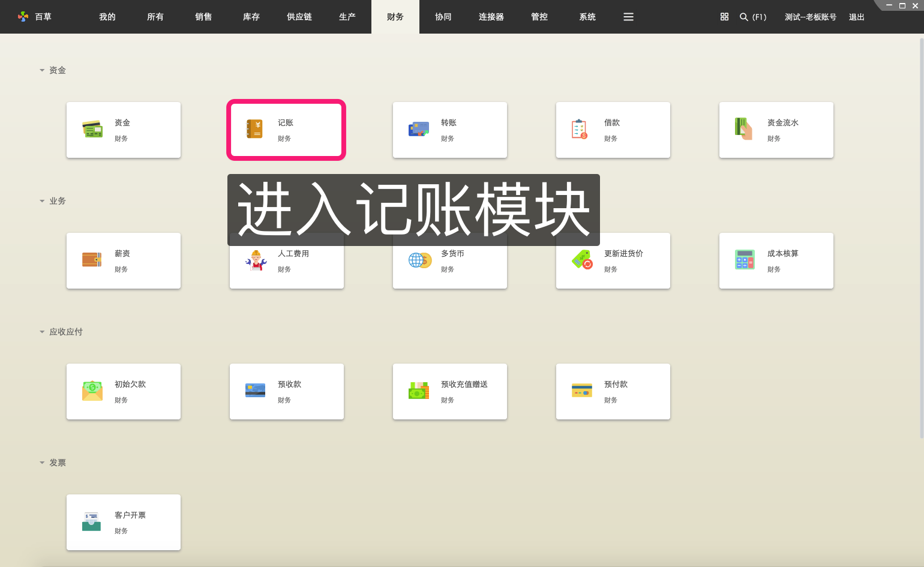This screenshot has height=567, width=924.
Task: Go to the 供应链 tab
Action: (x=299, y=17)
